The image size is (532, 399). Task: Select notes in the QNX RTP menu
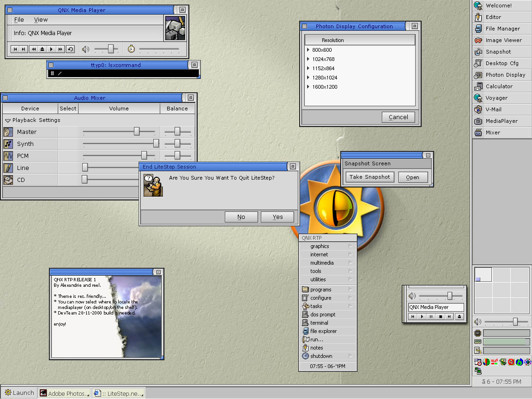tap(328, 348)
